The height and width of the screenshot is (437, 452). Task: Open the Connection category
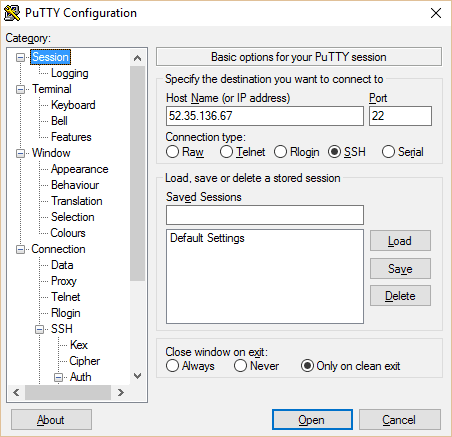tap(58, 249)
